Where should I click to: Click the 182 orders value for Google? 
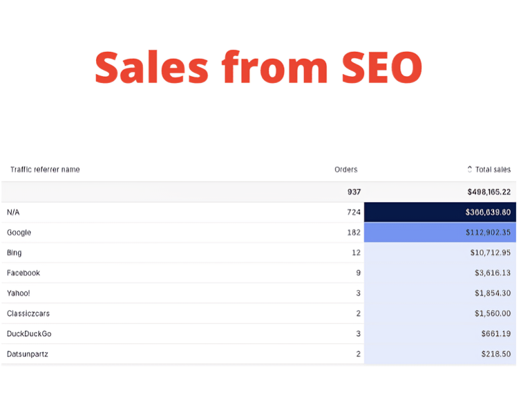click(354, 232)
